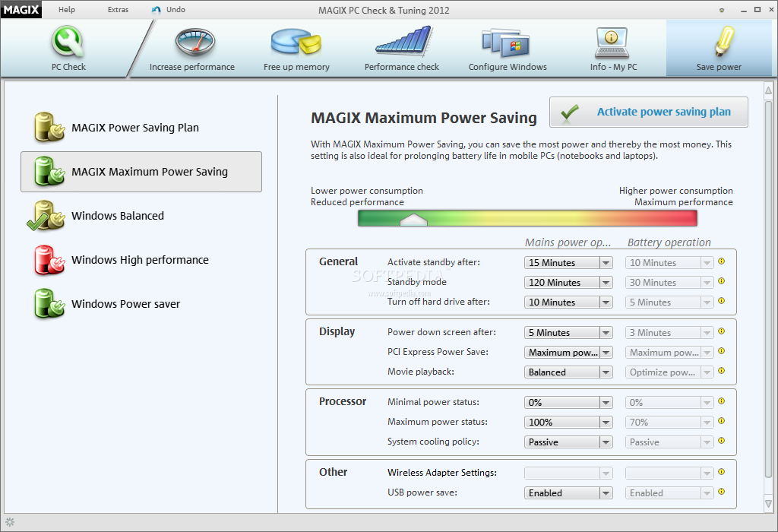Click Windows Power saver green battery icon
Screen dimensions: 778x532
[x=49, y=304]
